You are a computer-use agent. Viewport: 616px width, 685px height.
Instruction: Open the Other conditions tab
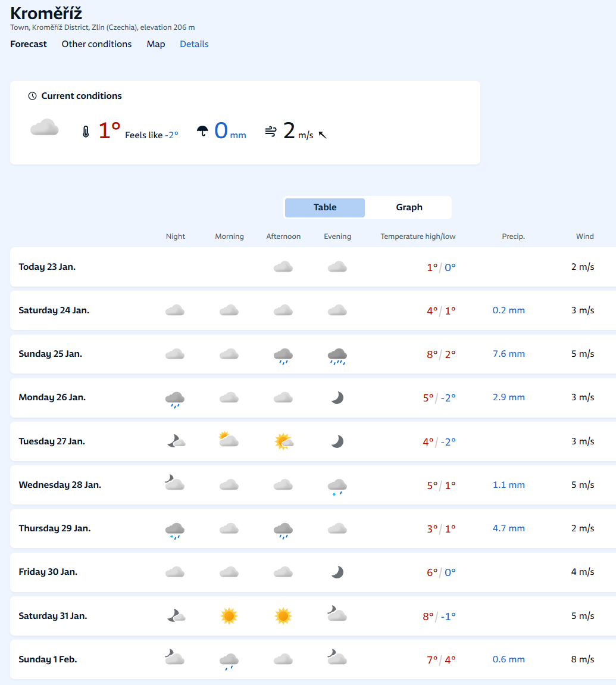[x=96, y=44]
